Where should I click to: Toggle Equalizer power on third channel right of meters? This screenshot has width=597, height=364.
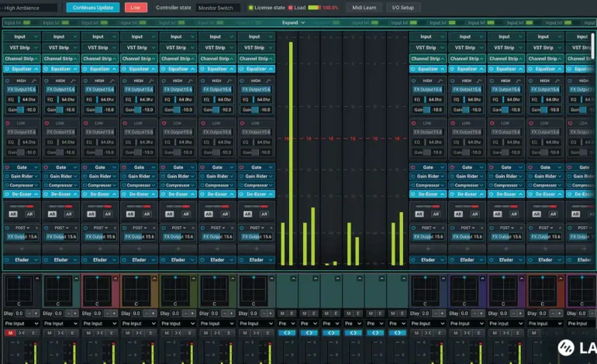tap(491, 69)
